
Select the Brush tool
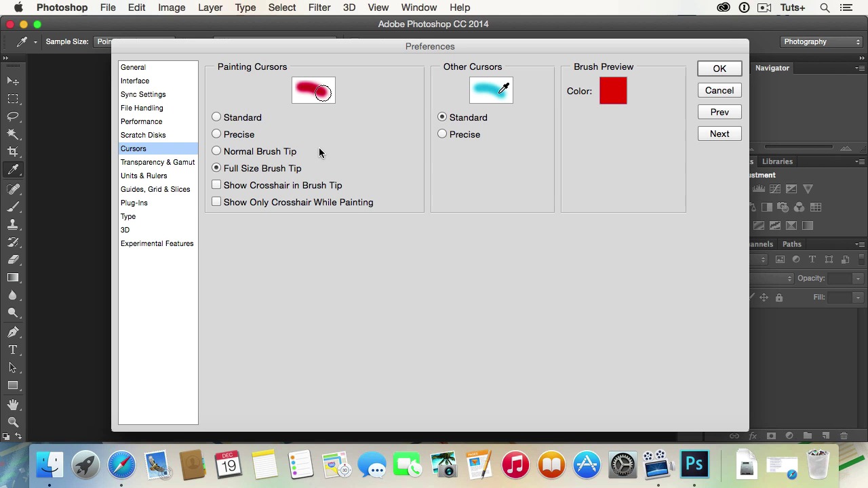point(13,207)
